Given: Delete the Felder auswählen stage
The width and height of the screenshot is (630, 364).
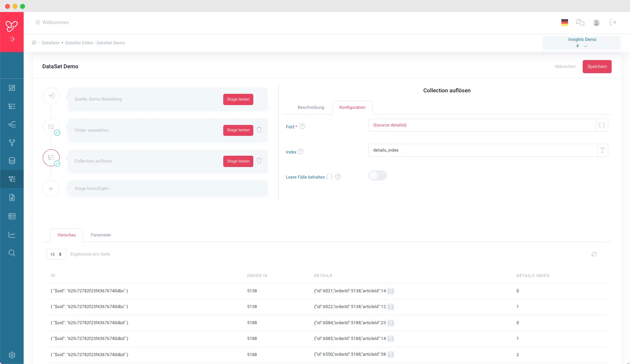Looking at the screenshot, I should pyautogui.click(x=259, y=130).
